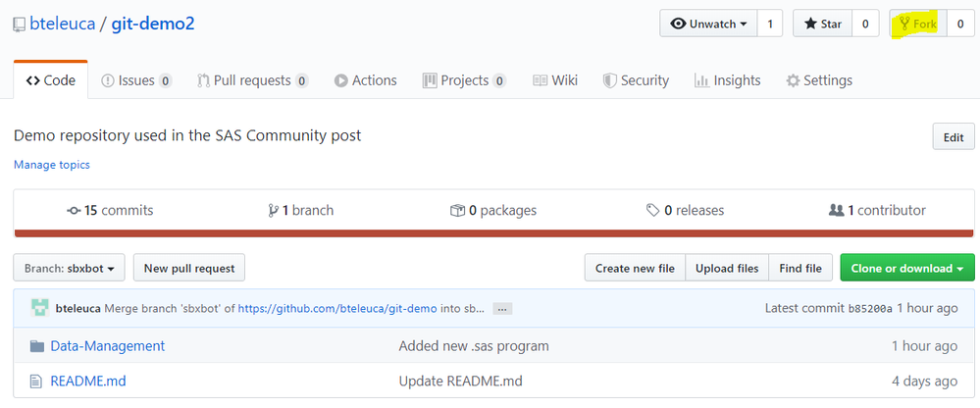This screenshot has width=980, height=408.
Task: Go to the Actions tab
Action: click(x=365, y=80)
